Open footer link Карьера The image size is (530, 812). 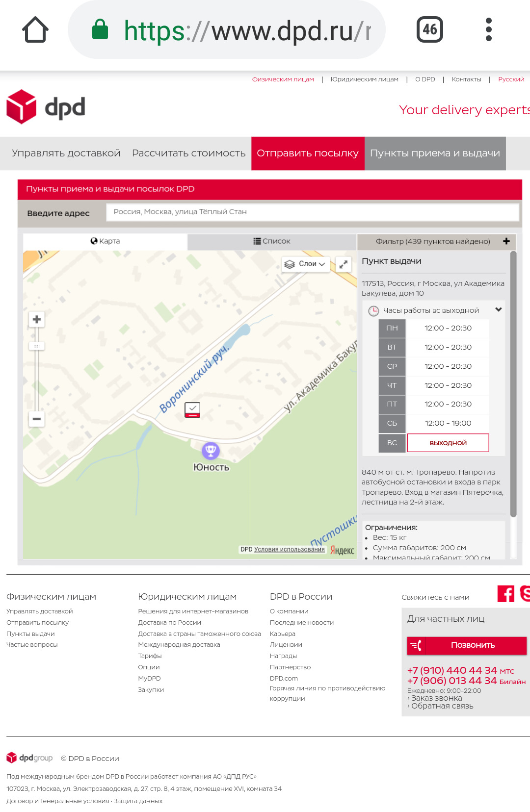pos(283,634)
